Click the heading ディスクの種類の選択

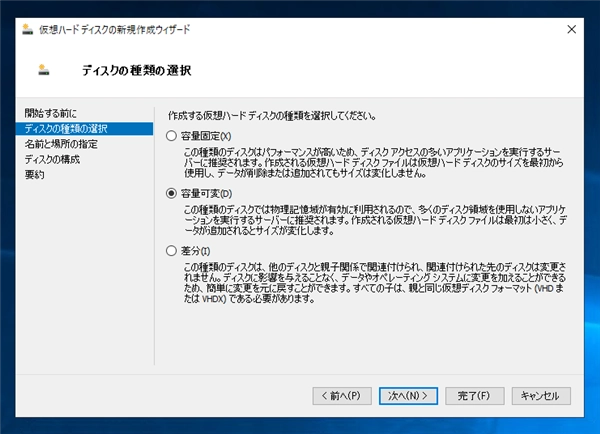(137, 70)
